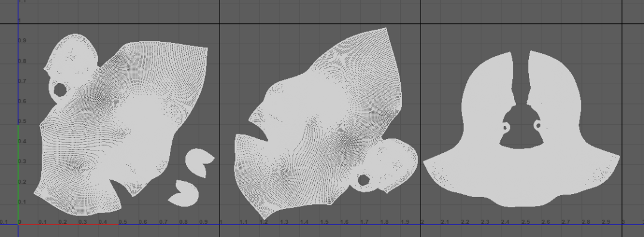
Task: Click the "0.7" label on the horizontal axis
Action: pos(163,222)
